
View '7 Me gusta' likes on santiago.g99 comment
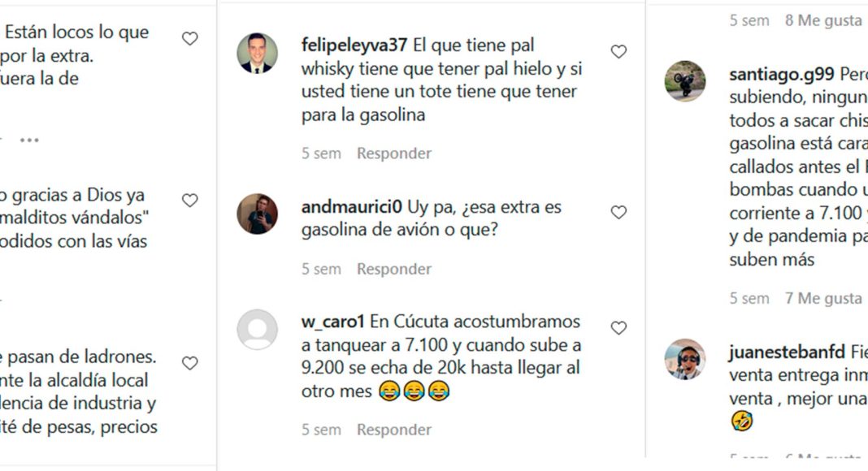coord(824,299)
